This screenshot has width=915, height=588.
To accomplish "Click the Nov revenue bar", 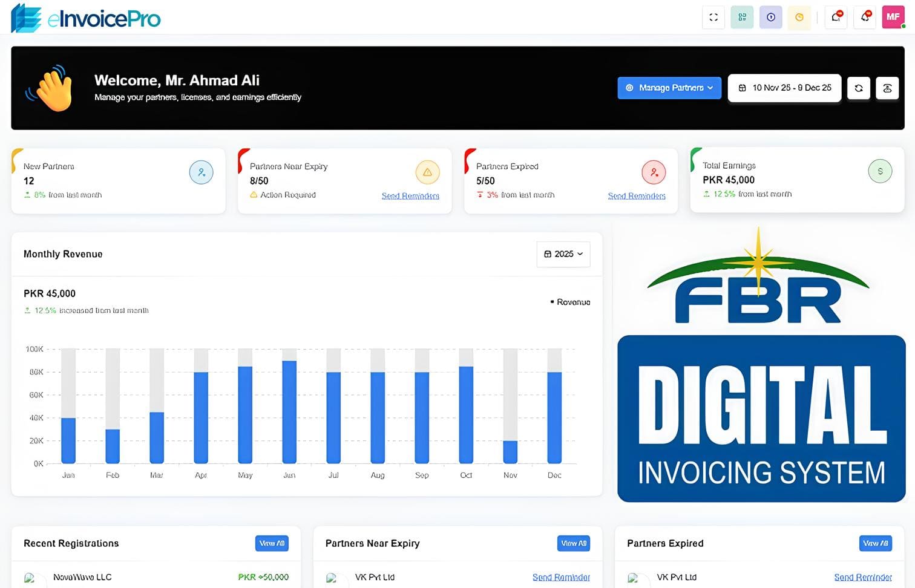I will [510, 452].
